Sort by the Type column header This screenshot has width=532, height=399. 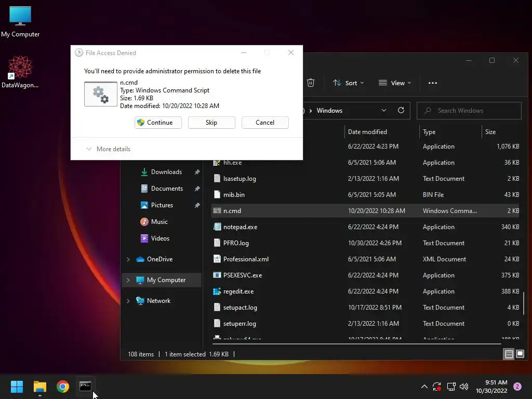pyautogui.click(x=429, y=131)
